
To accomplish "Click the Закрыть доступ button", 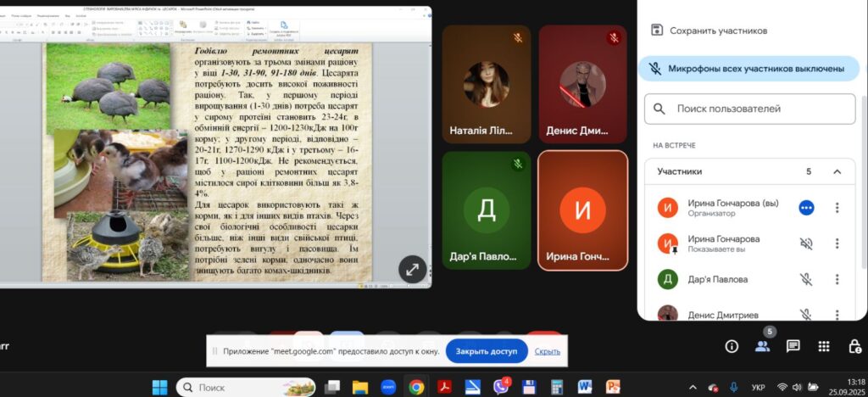I will click(x=486, y=351).
